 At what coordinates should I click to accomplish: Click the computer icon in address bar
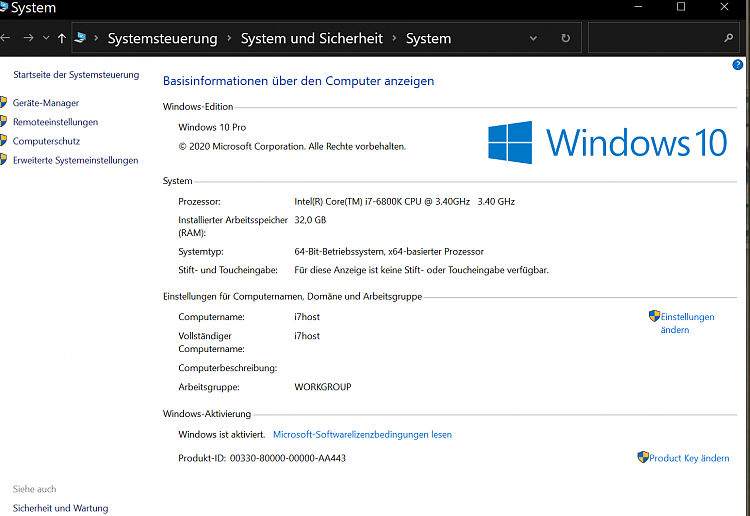80,37
